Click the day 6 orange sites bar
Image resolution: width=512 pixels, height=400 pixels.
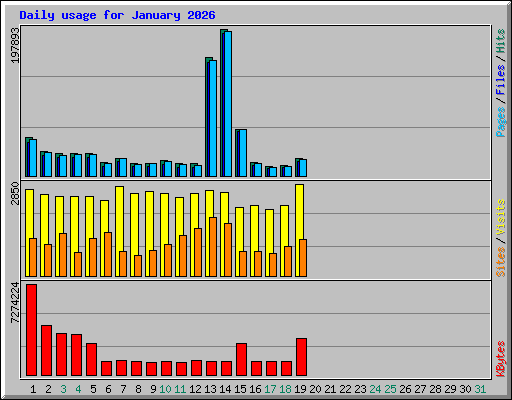pyautogui.click(x=108, y=254)
